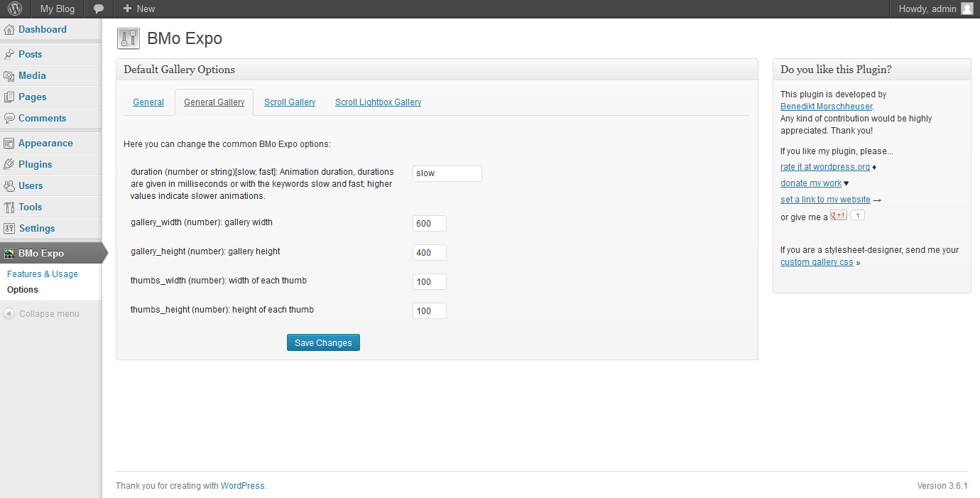The image size is (980, 498).
Task: Open the New content menu
Action: [138, 9]
